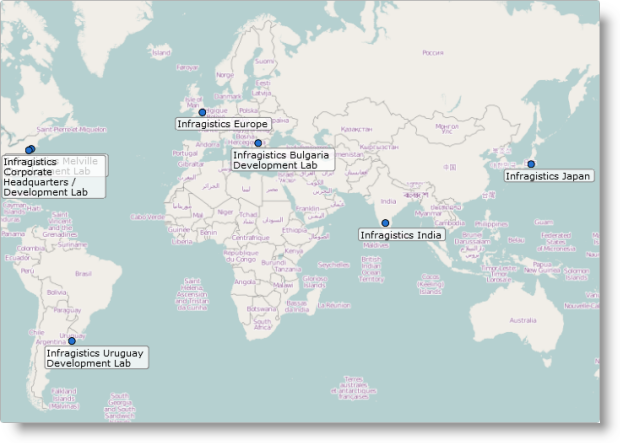Select the Россия label on the map
620x443 pixels.
pos(432,53)
